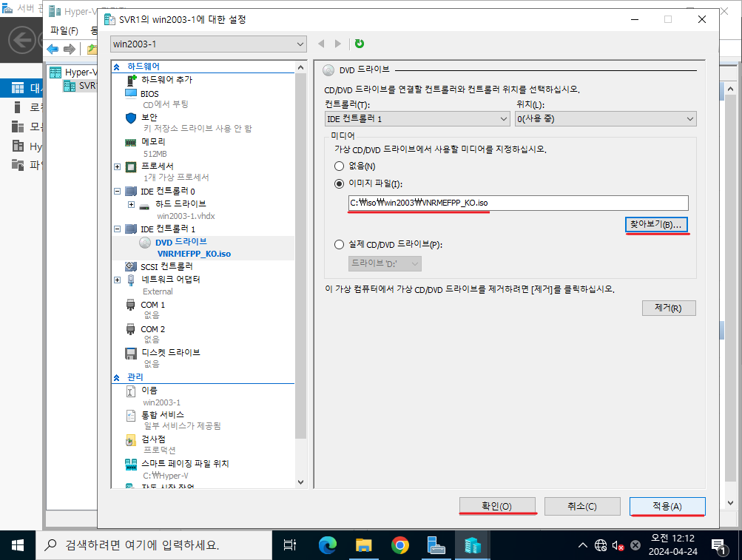The height and width of the screenshot is (560, 742).
Task: Click back arrow in Hyper-V Manager toolbar
Action: (x=53, y=49)
